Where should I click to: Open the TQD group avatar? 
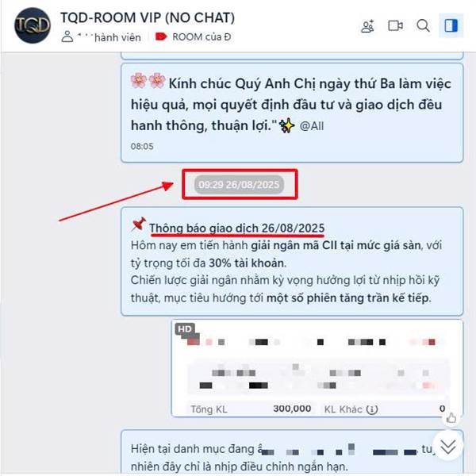(x=33, y=25)
